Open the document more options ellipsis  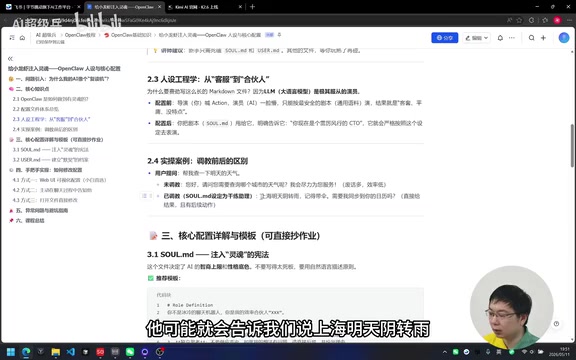(512, 38)
